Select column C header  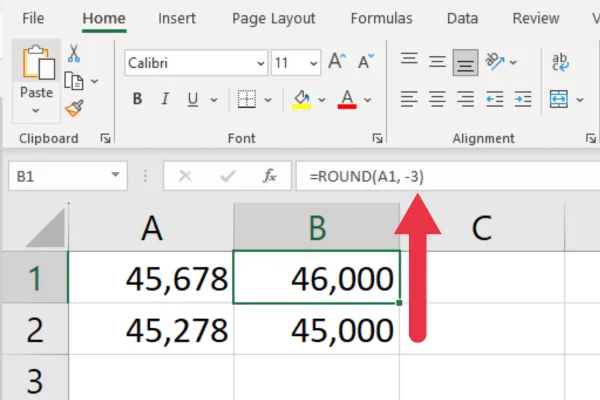point(481,227)
